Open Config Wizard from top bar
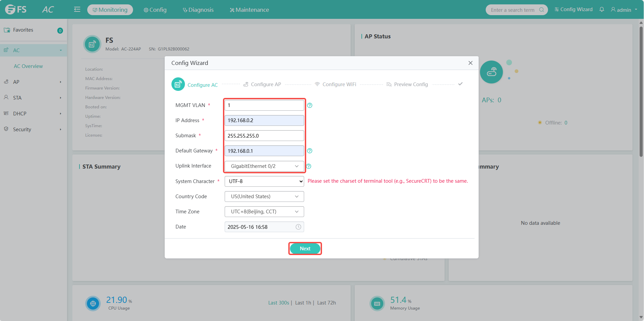This screenshot has width=644, height=321. click(x=573, y=9)
